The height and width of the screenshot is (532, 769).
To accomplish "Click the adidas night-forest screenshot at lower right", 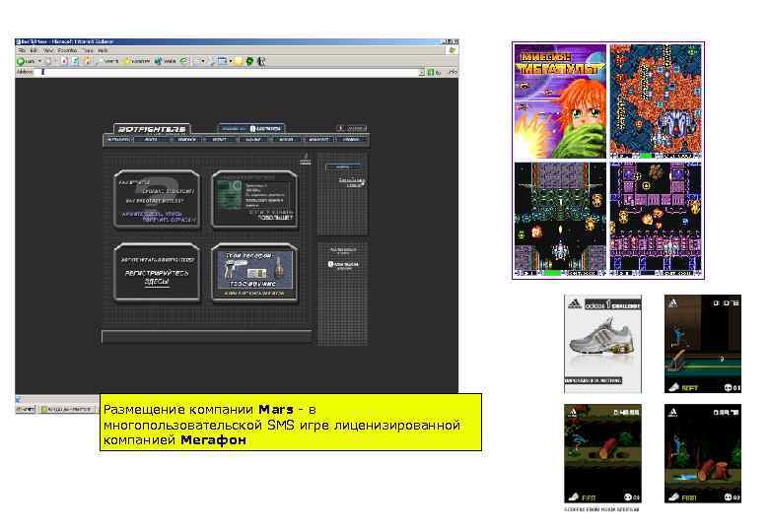I will (703, 453).
